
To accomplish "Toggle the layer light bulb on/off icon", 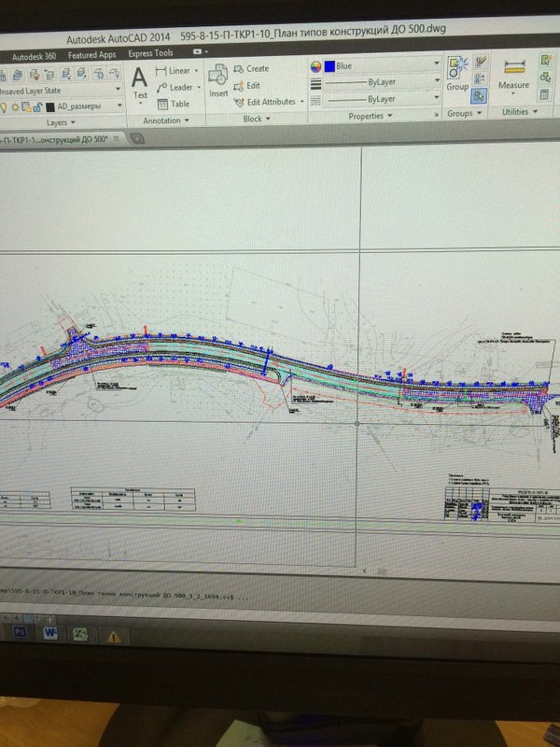I will [4, 107].
